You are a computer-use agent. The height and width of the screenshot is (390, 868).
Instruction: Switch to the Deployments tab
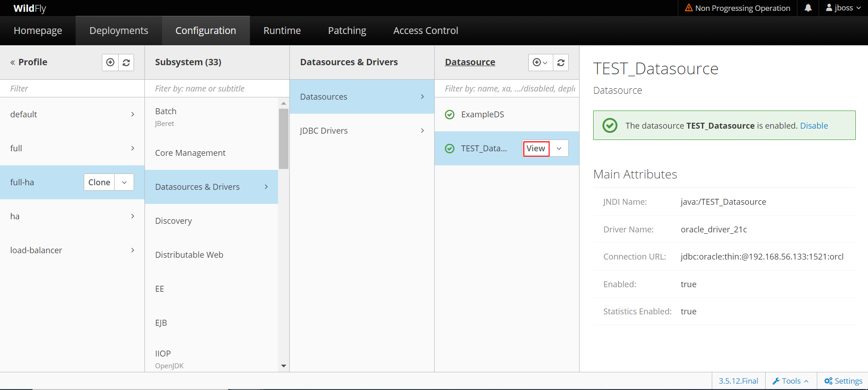(x=119, y=31)
